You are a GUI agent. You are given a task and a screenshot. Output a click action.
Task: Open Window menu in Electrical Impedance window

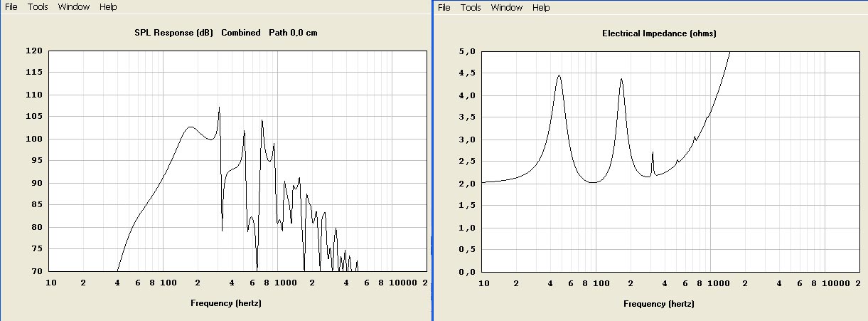(507, 8)
